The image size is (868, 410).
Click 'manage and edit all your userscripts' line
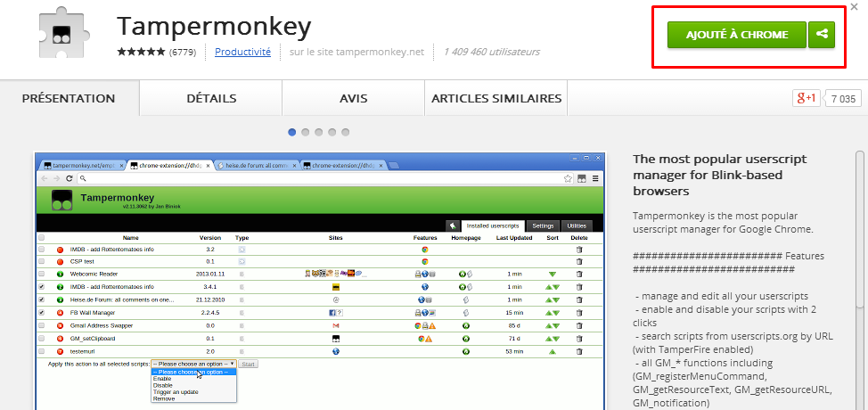(x=721, y=295)
